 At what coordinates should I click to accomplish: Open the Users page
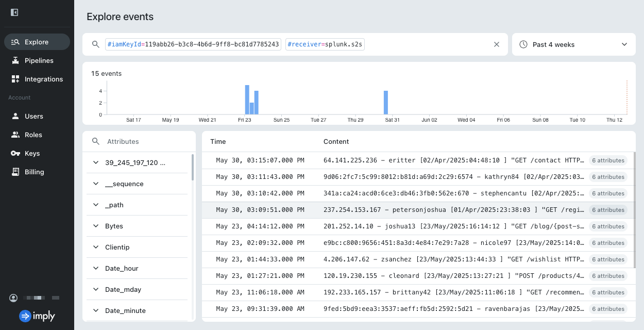point(37,116)
